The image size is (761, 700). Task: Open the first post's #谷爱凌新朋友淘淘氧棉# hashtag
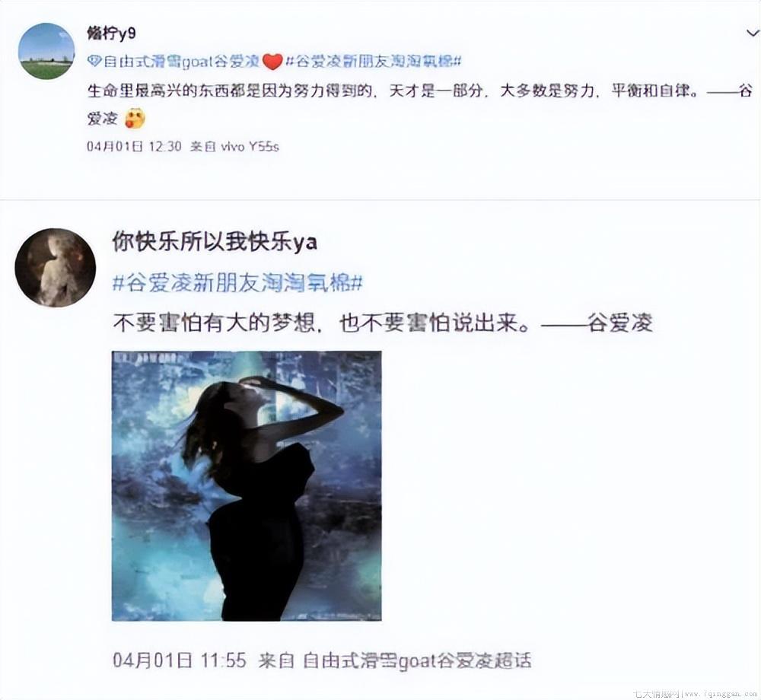[373, 61]
